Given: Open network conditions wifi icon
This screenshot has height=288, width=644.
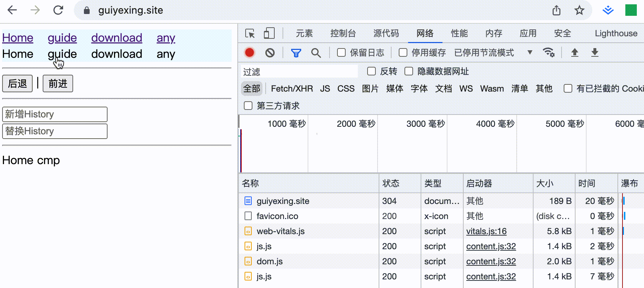Looking at the screenshot, I should 549,52.
